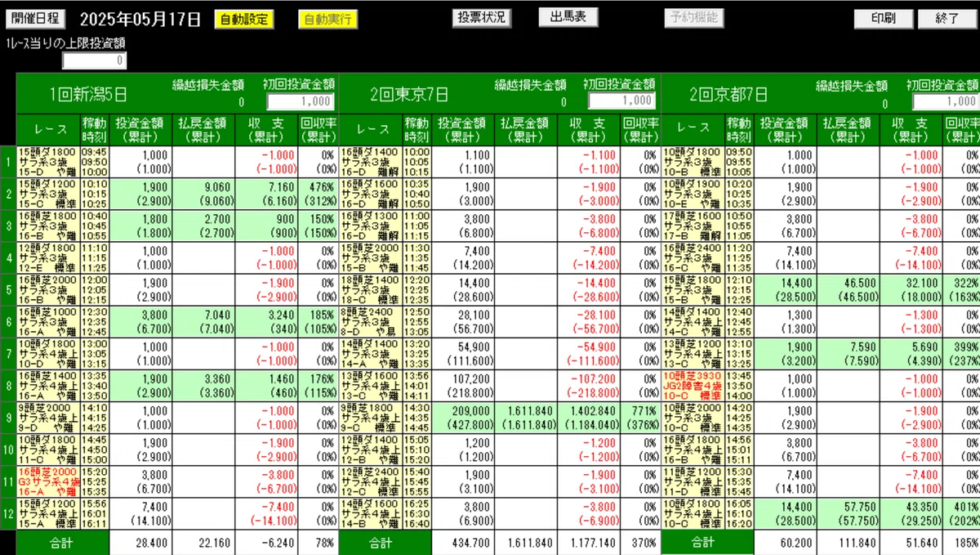Click the 新潟 total return rate 78%

(x=318, y=542)
